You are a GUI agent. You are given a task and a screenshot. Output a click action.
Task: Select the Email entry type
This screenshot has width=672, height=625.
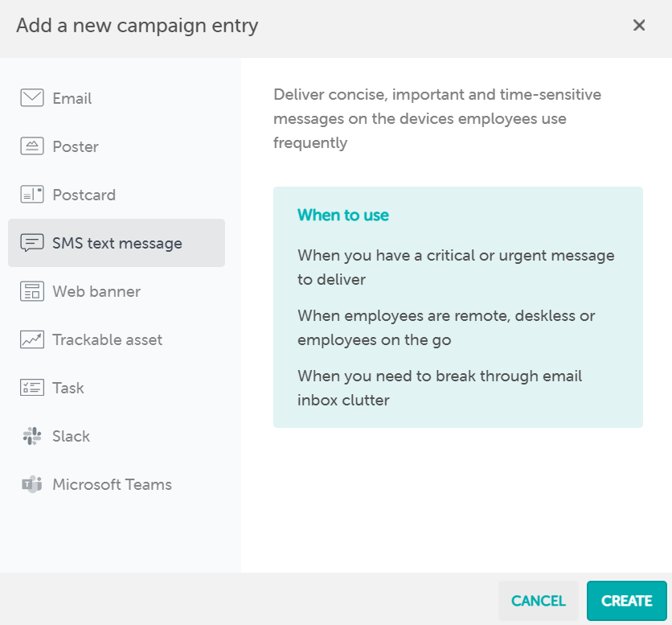(x=72, y=98)
